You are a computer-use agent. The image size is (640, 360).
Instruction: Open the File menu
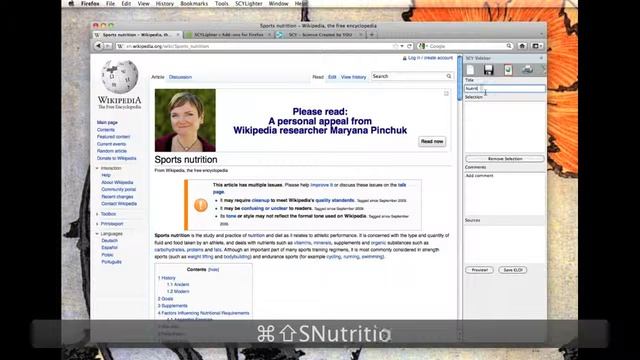tap(110, 3)
